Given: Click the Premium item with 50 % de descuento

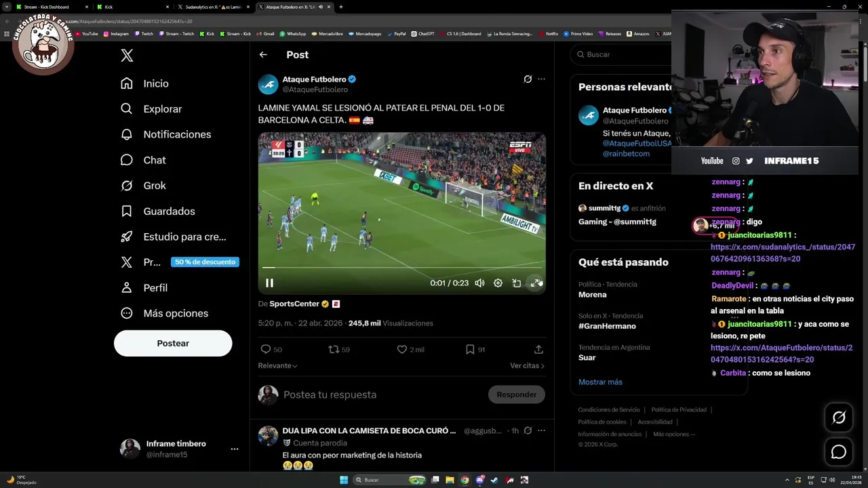Looking at the screenshot, I should tap(179, 262).
